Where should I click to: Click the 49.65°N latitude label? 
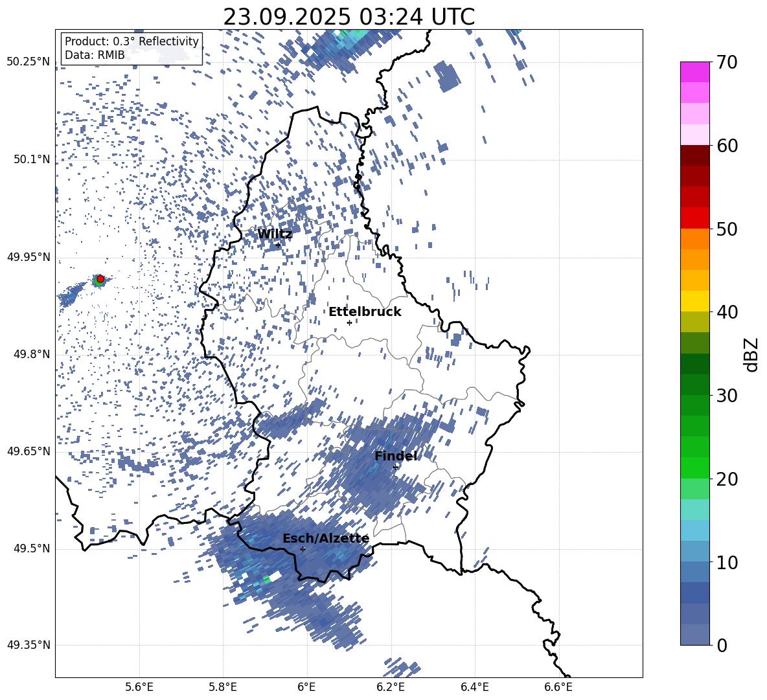(29, 452)
